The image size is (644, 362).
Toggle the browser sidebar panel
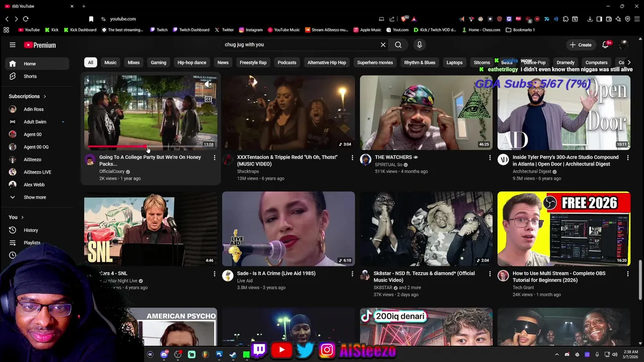pyautogui.click(x=599, y=19)
